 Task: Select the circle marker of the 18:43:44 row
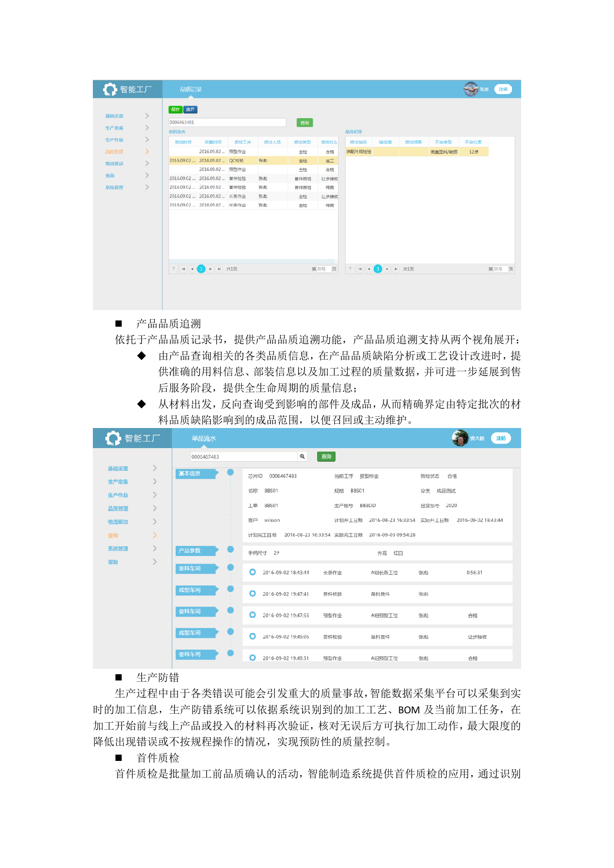click(253, 572)
